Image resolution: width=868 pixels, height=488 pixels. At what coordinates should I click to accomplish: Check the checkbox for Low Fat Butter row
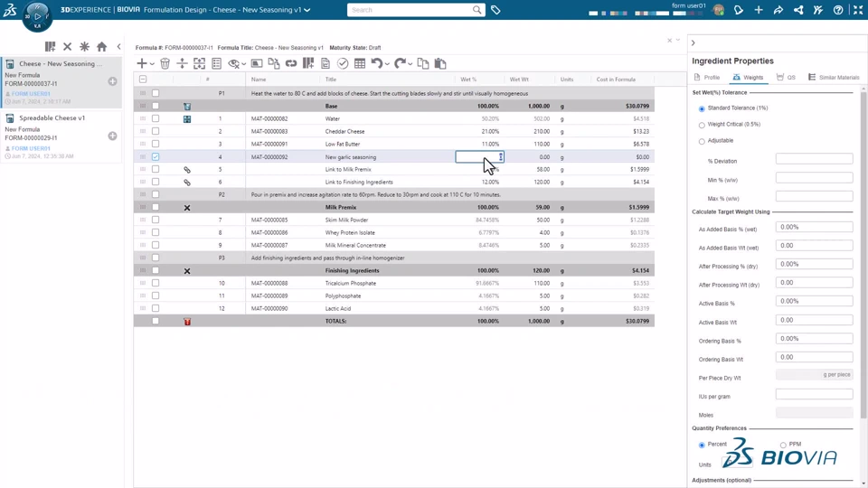point(156,144)
